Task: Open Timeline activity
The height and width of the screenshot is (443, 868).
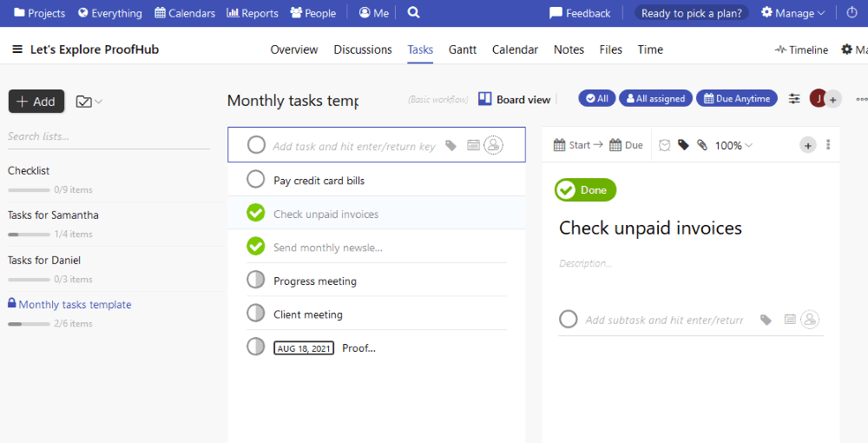Action: 801,50
